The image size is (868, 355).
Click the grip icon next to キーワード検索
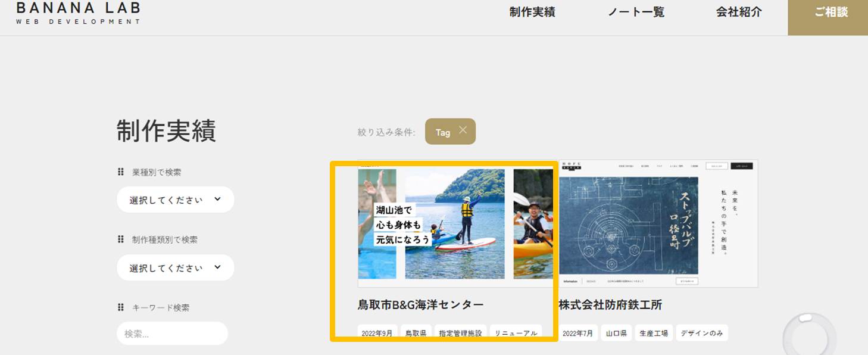point(121,307)
